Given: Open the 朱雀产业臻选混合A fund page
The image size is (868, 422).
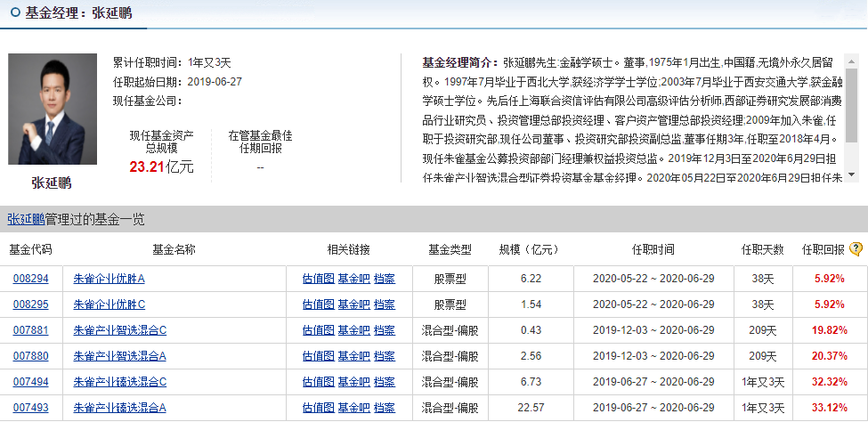Looking at the screenshot, I should (119, 408).
